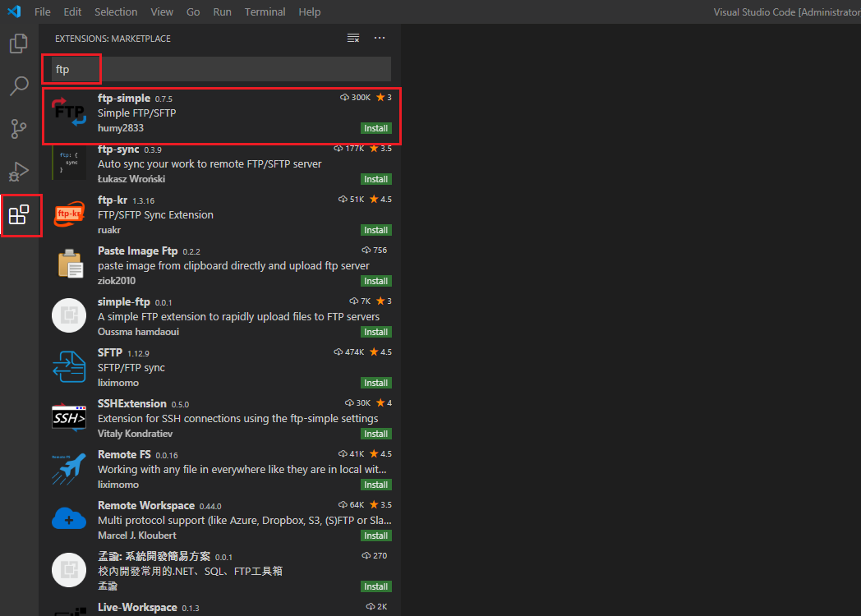This screenshot has width=861, height=616.
Task: Install the ftp-sync extension
Action: click(375, 179)
